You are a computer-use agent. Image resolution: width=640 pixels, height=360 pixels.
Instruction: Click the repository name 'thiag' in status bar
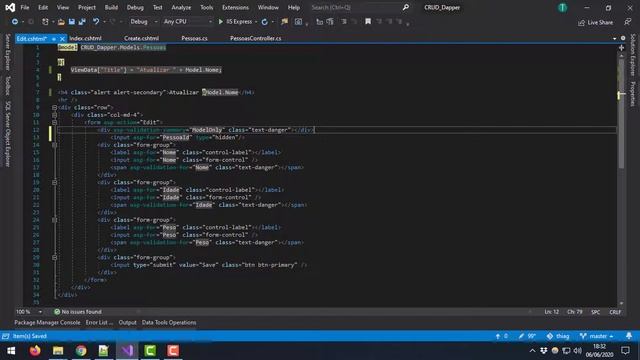coord(558,336)
